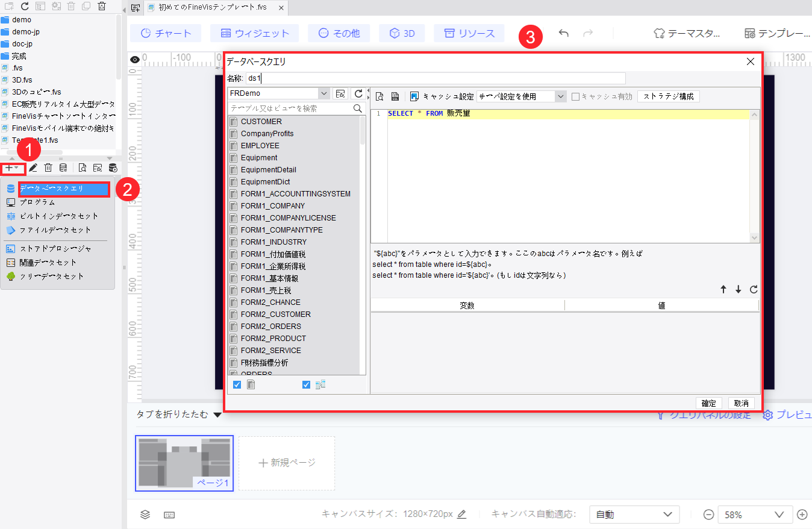Click the 確定 confirm button

click(x=709, y=403)
